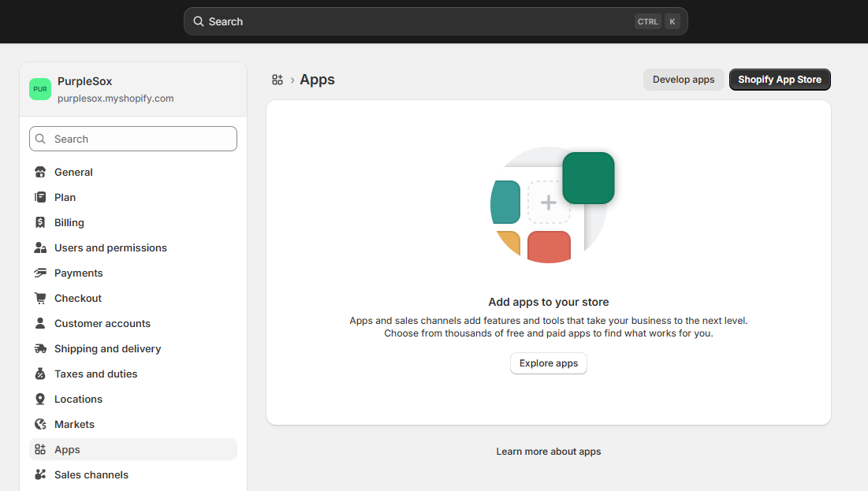The height and width of the screenshot is (491, 868).
Task: Click the Plan icon in sidebar
Action: 40,197
